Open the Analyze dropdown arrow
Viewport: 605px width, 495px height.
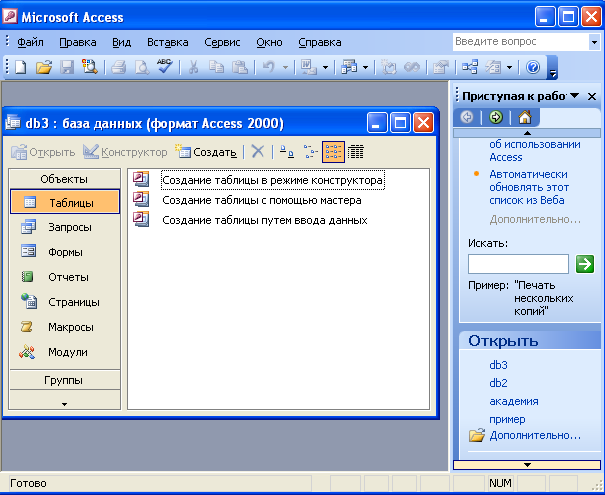(x=365, y=68)
